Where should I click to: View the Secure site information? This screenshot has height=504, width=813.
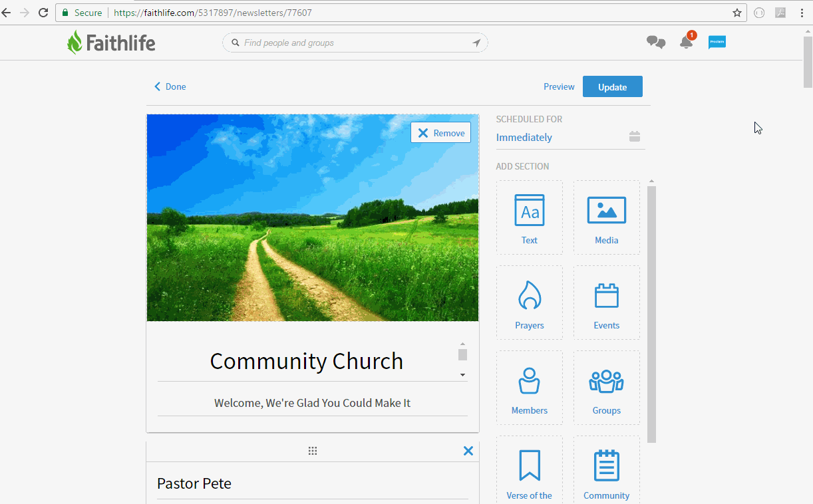pos(82,13)
